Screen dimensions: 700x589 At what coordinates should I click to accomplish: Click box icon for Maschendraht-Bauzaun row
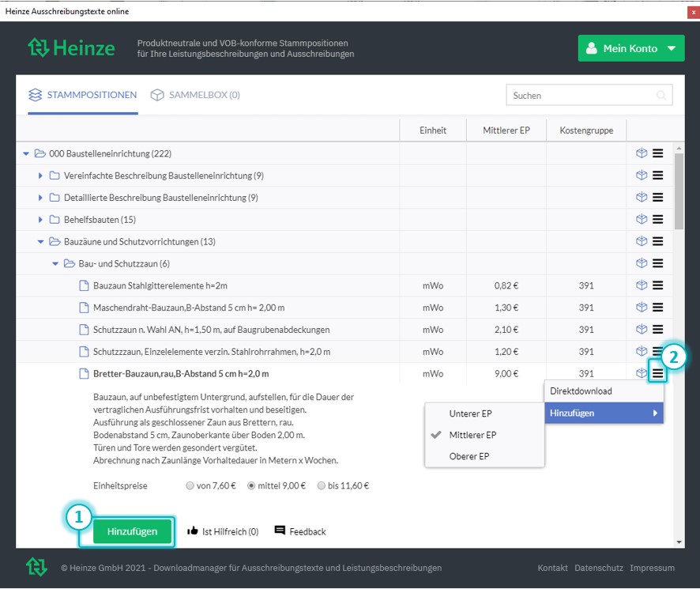click(642, 307)
